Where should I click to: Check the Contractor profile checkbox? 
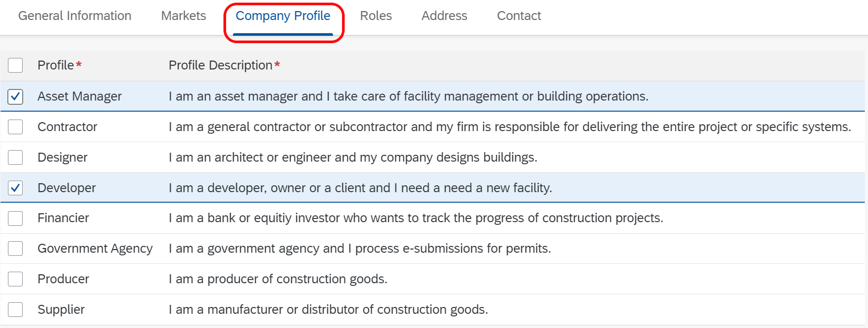pos(15,127)
